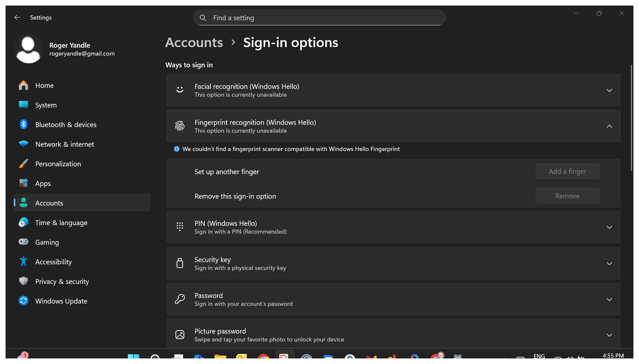This screenshot has height=364, width=639.
Task: Click the email rogeryandle@gmail.com
Action: click(82, 54)
